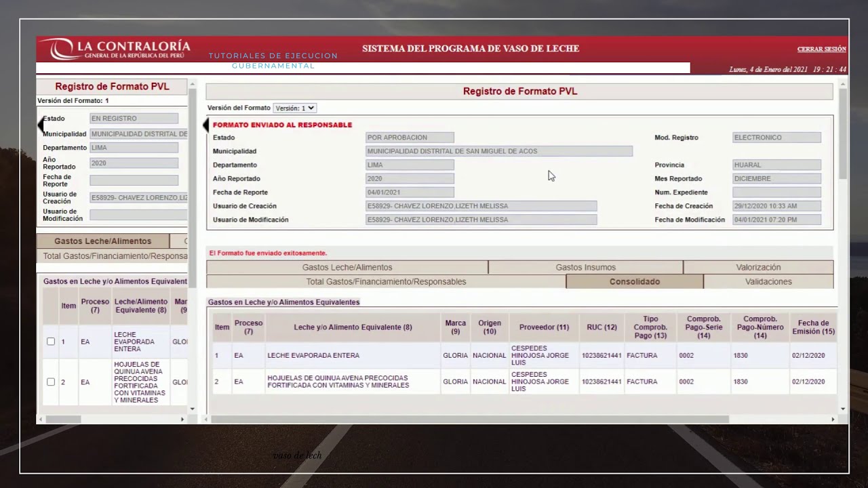
Task: Click the Fecha de Reporte field 04/01/2021
Action: (x=410, y=192)
